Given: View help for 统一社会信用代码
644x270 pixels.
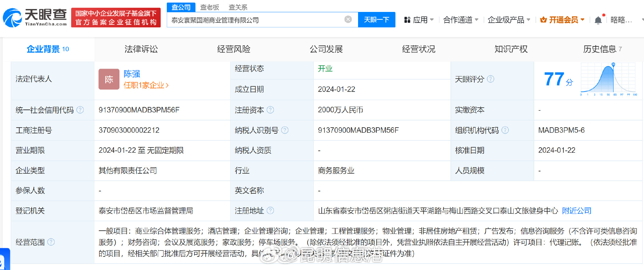Looking at the screenshot, I should click(80, 110).
